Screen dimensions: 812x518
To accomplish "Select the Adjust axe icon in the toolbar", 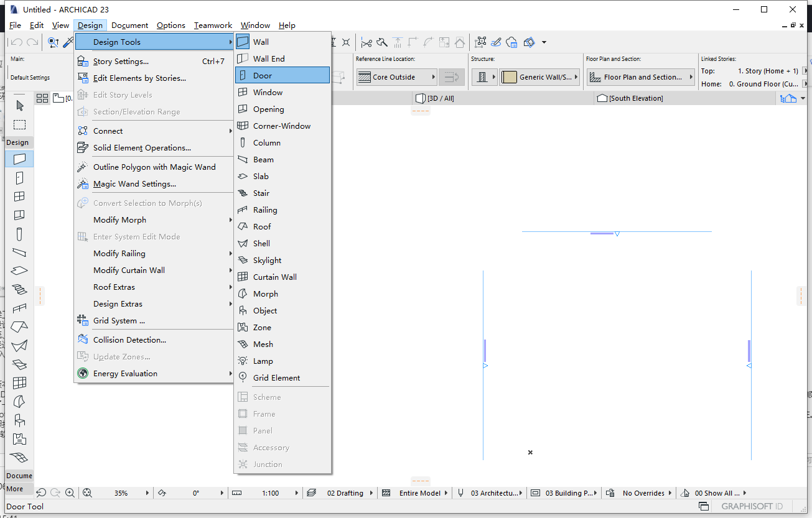I will (x=381, y=42).
